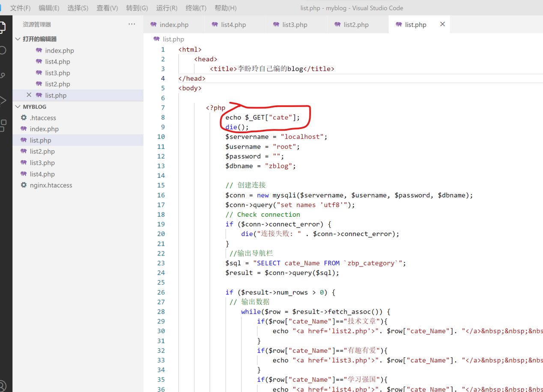543x392 pixels.
Task: Close list.php in open editors list
Action: pyautogui.click(x=29, y=95)
